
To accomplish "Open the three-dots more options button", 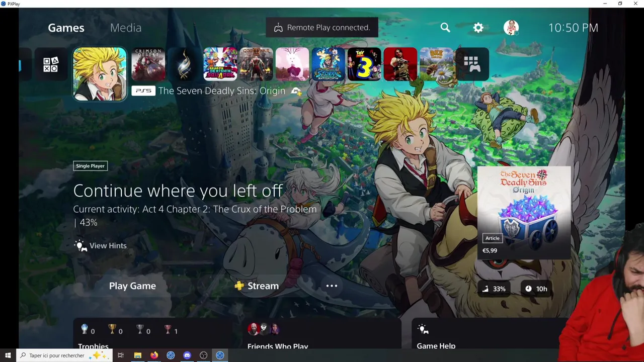I will coord(332,286).
